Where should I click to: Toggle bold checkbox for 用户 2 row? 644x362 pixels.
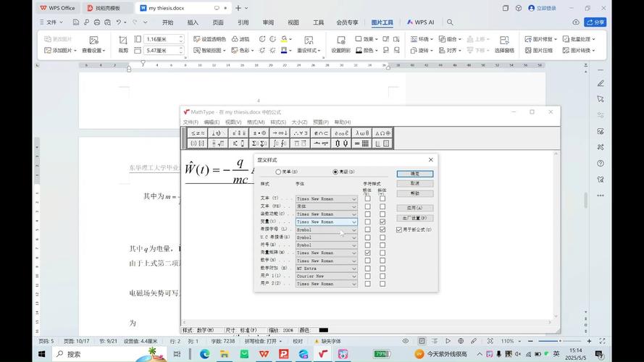[367, 284]
